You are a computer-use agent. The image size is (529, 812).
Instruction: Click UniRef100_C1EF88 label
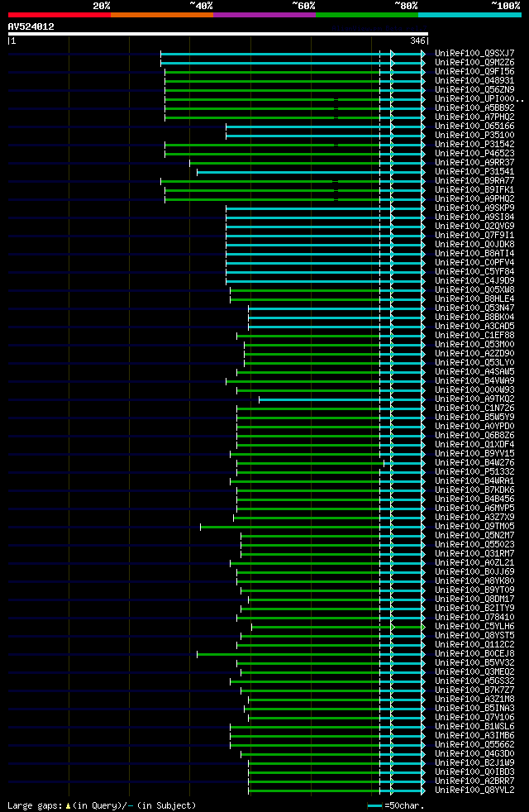(474, 336)
